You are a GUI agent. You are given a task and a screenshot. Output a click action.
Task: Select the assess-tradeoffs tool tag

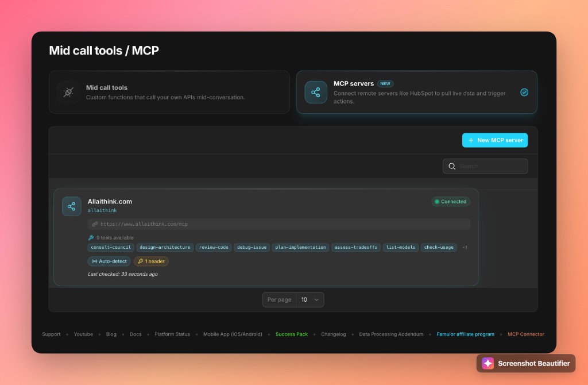coord(356,247)
